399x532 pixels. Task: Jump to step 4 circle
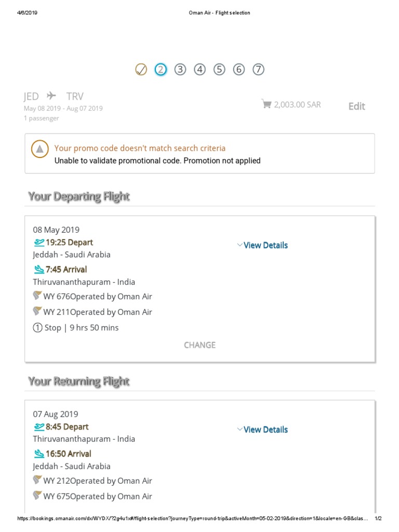(x=200, y=70)
